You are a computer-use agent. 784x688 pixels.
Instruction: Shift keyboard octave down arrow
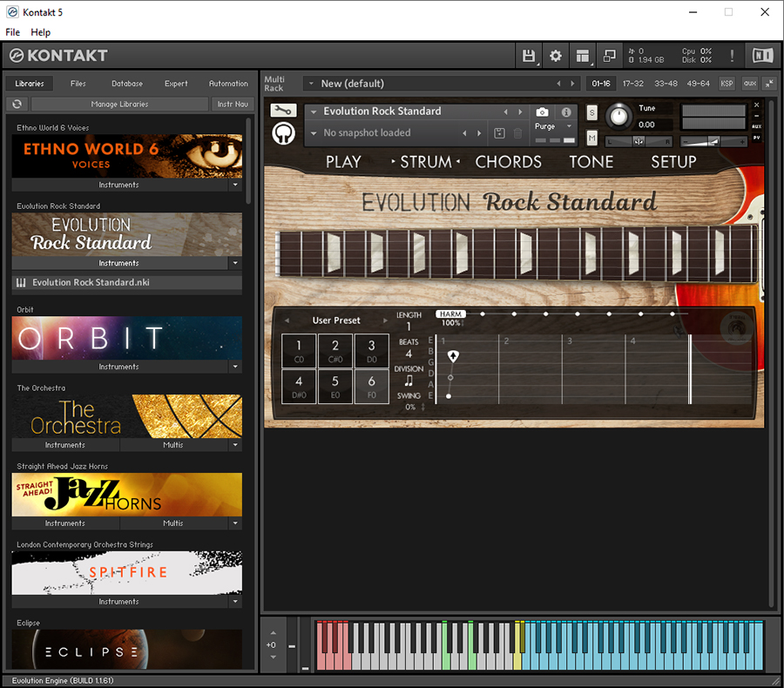(273, 657)
